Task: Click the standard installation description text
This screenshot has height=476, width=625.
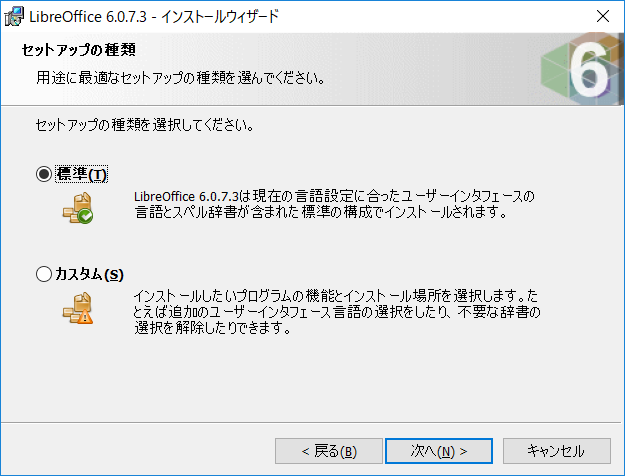Action: coord(334,204)
